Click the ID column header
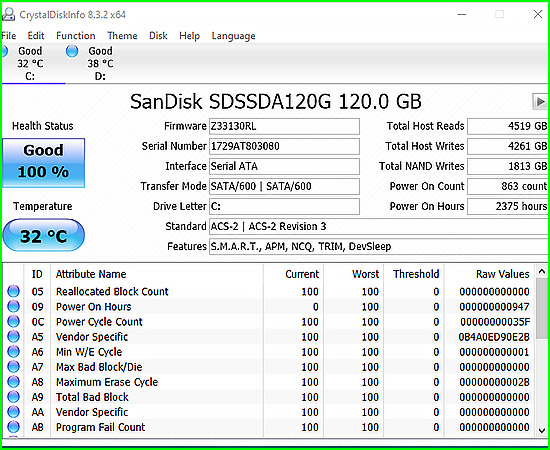This screenshot has width=550, height=450. tap(37, 274)
